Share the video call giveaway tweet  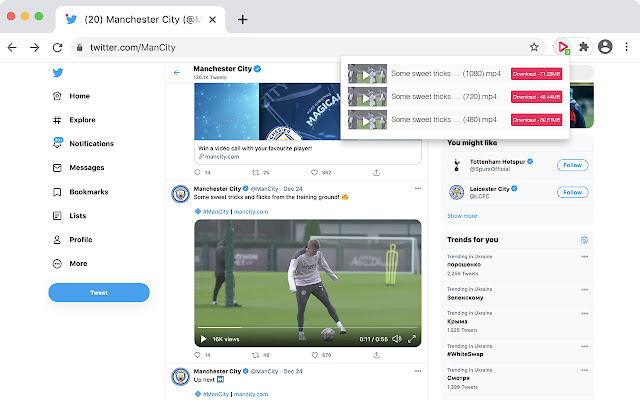click(x=376, y=173)
